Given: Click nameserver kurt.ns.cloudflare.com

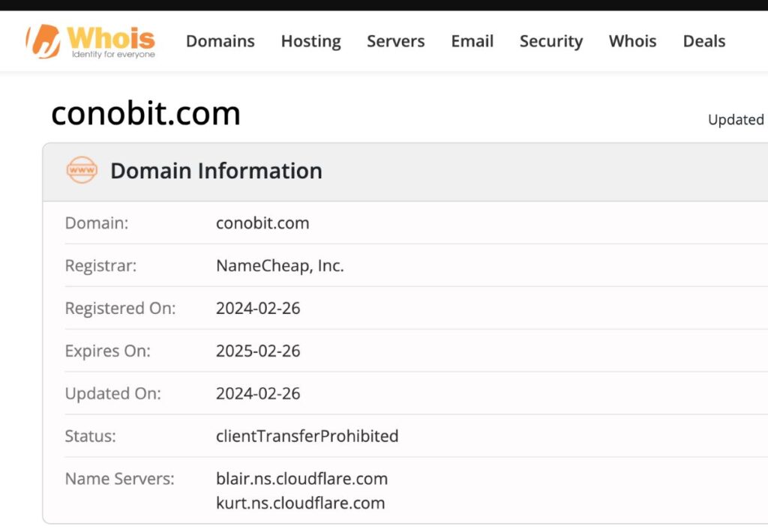Looking at the screenshot, I should point(299,503).
